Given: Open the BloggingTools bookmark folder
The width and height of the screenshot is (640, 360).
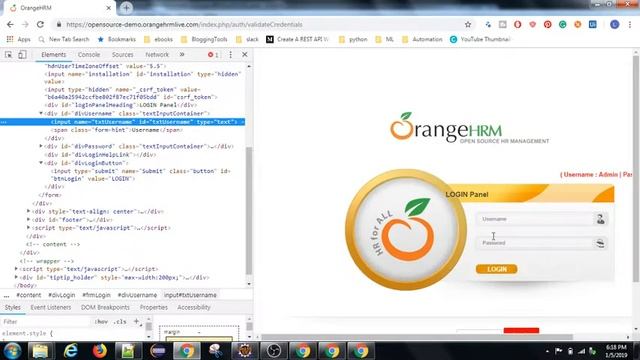Looking at the screenshot, I should (x=204, y=39).
